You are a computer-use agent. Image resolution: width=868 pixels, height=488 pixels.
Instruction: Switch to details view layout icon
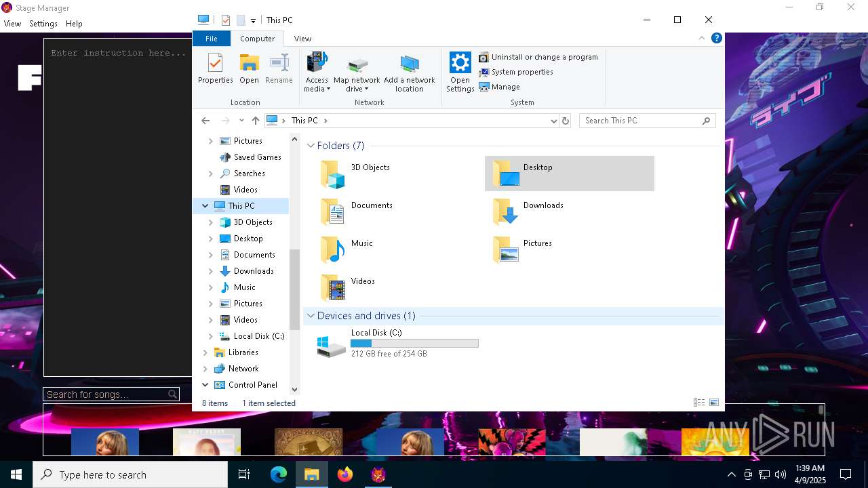point(699,403)
